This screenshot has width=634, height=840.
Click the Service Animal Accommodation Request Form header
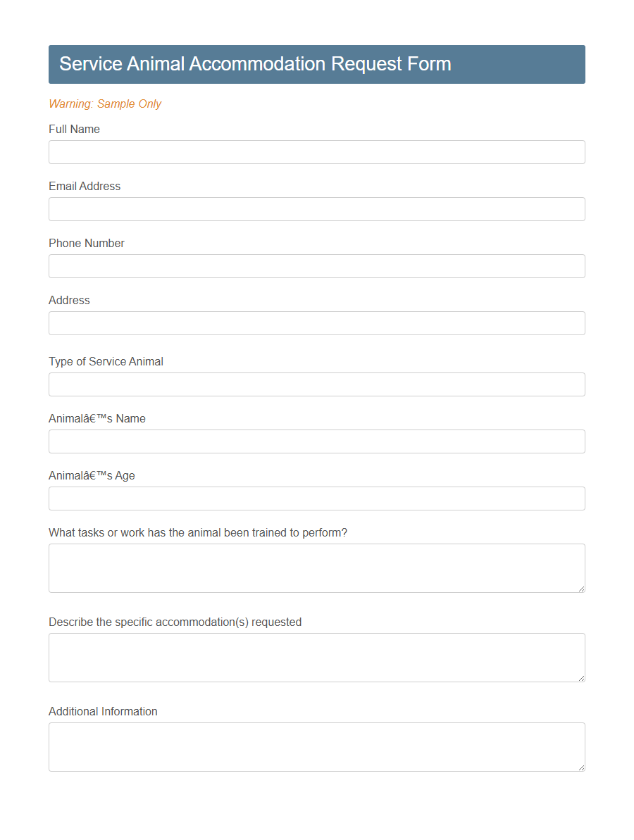pyautogui.click(x=255, y=64)
